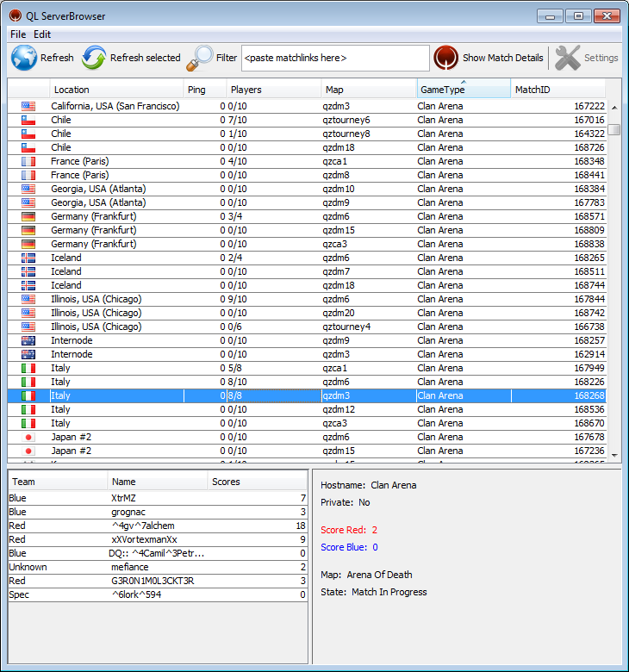This screenshot has width=629, height=672.
Task: Click the Scores column header in player list
Action: coord(257,482)
